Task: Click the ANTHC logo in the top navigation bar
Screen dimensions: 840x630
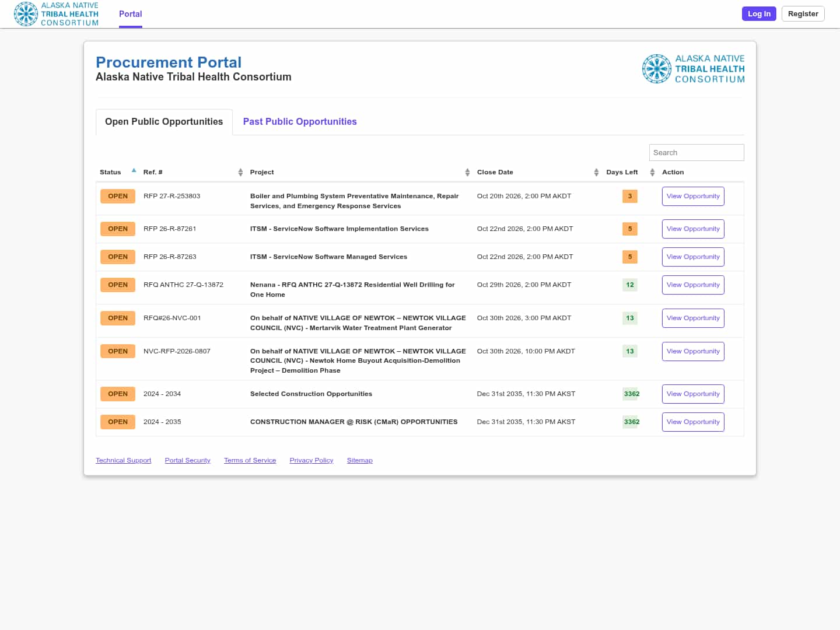Action: [57, 14]
